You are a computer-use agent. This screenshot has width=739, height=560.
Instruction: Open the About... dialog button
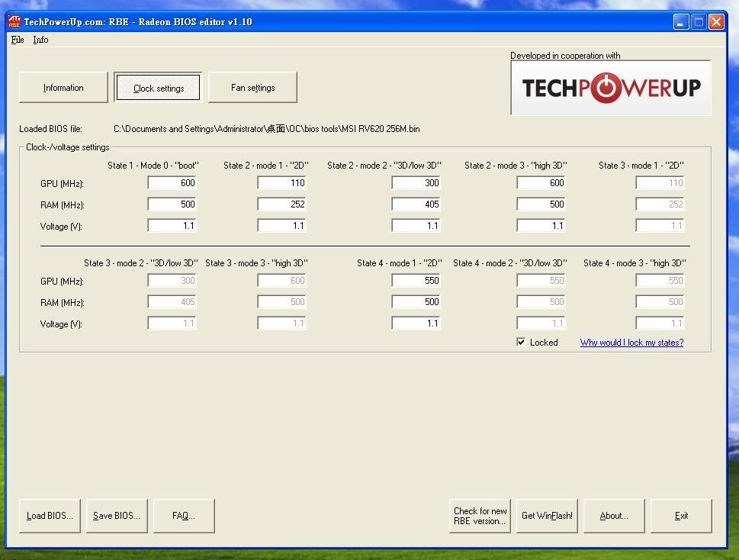614,516
